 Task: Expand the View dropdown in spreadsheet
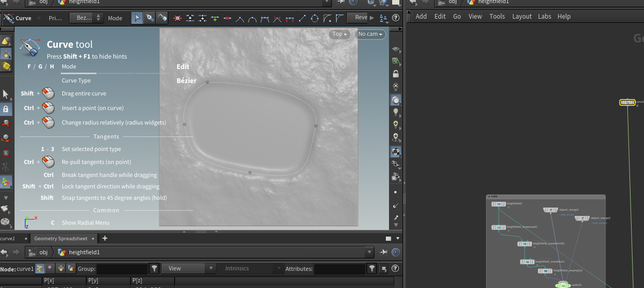pyautogui.click(x=188, y=268)
